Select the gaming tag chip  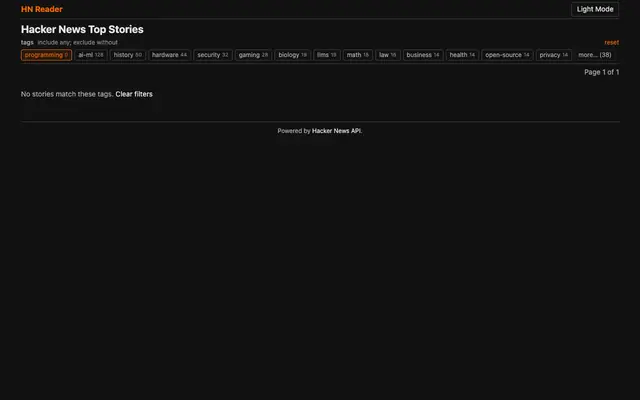253,55
